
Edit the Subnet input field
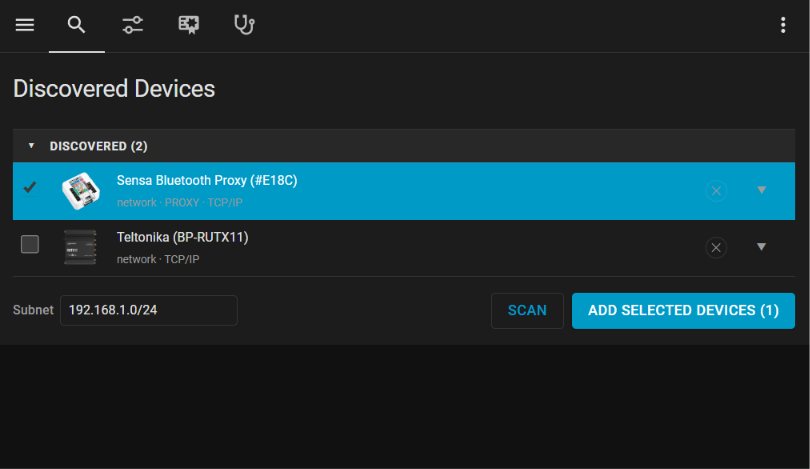(149, 310)
